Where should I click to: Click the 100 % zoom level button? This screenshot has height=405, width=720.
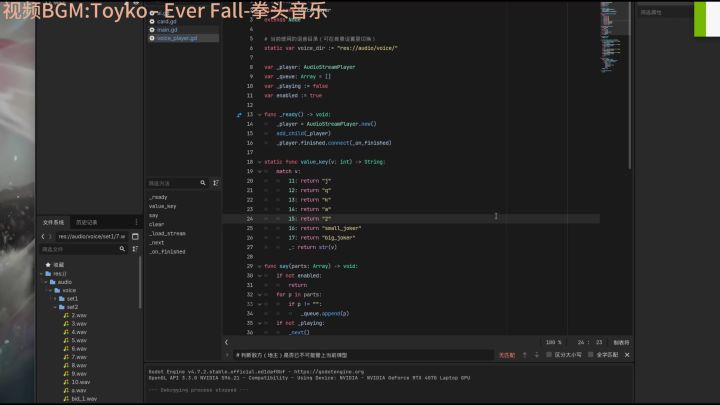(x=553, y=342)
